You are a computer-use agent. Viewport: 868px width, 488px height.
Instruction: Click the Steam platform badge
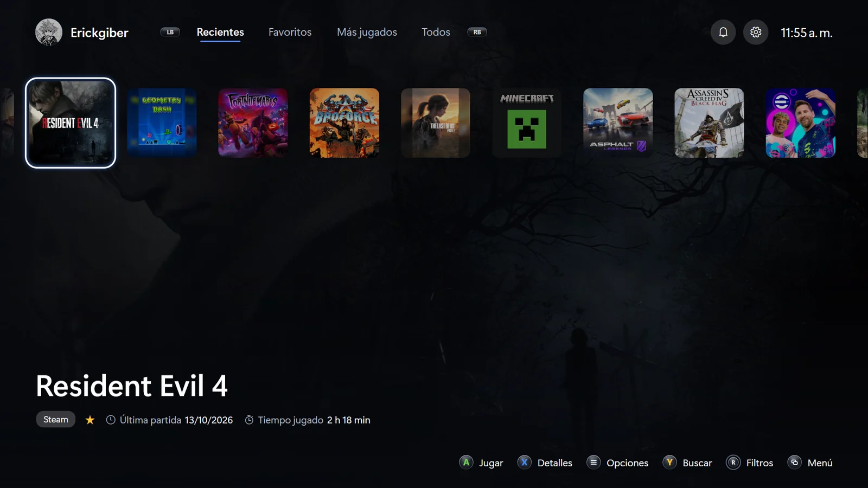click(56, 420)
